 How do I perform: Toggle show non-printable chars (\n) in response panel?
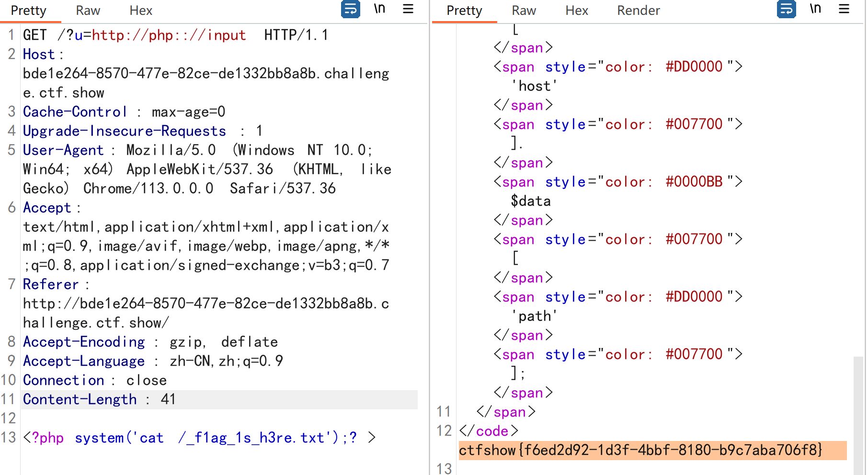[815, 9]
